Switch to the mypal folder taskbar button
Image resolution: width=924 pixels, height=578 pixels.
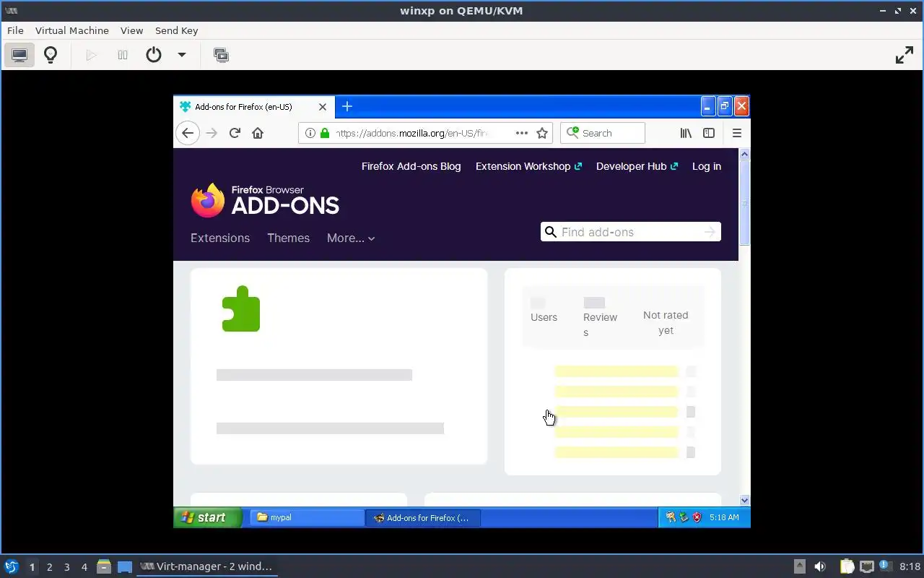pyautogui.click(x=307, y=517)
